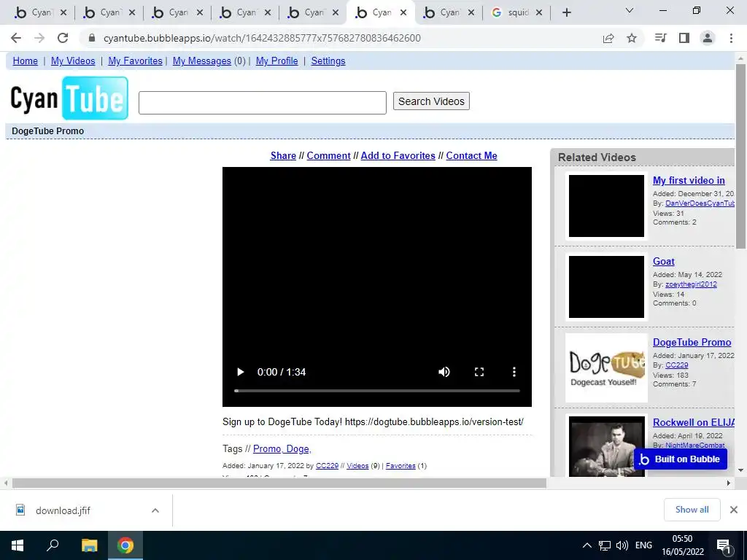This screenshot has height=560, width=747.
Task: Open the Promo, tag link
Action: [x=267, y=449]
